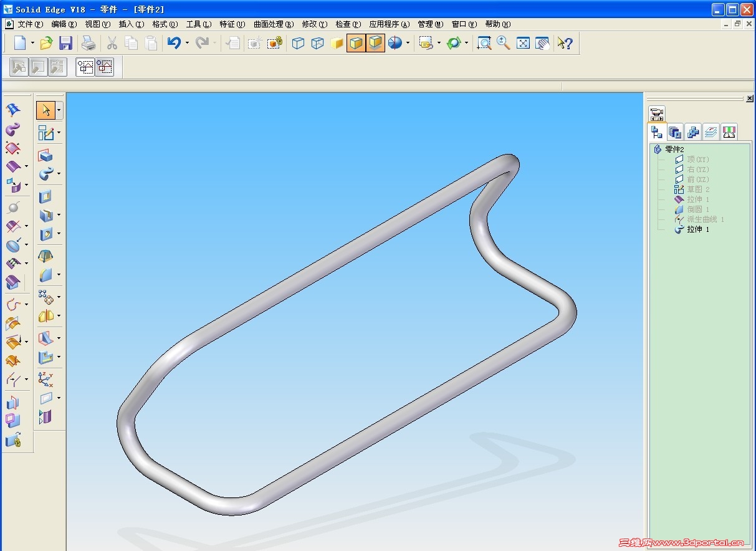
Task: Click the Swept surface purple icon
Action: [x=13, y=130]
